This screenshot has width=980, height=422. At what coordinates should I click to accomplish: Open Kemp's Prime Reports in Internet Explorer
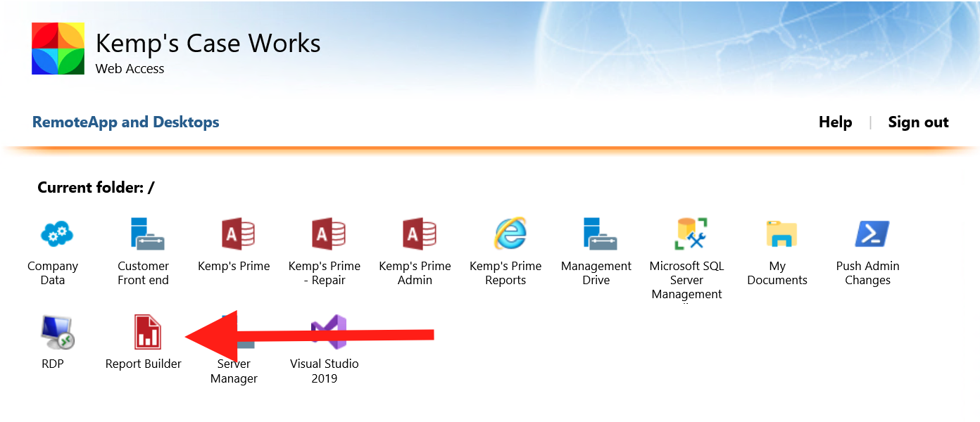(505, 235)
